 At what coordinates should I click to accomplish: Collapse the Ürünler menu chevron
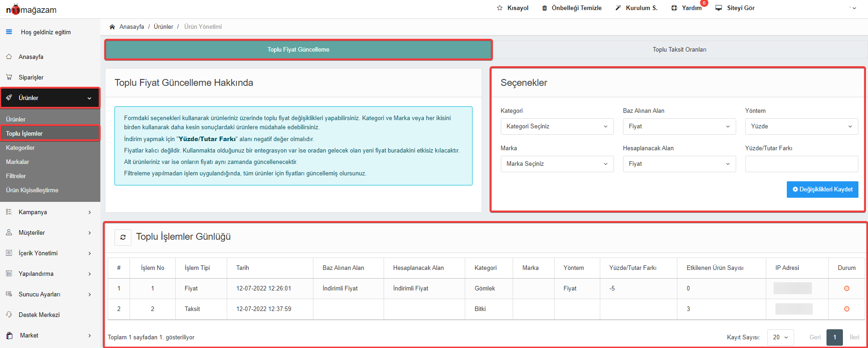click(89, 98)
